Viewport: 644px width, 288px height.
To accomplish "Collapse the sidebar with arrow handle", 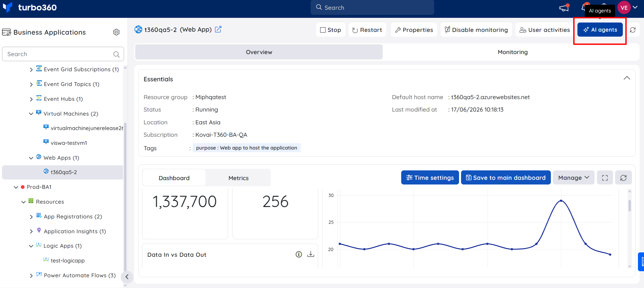I will [x=127, y=277].
